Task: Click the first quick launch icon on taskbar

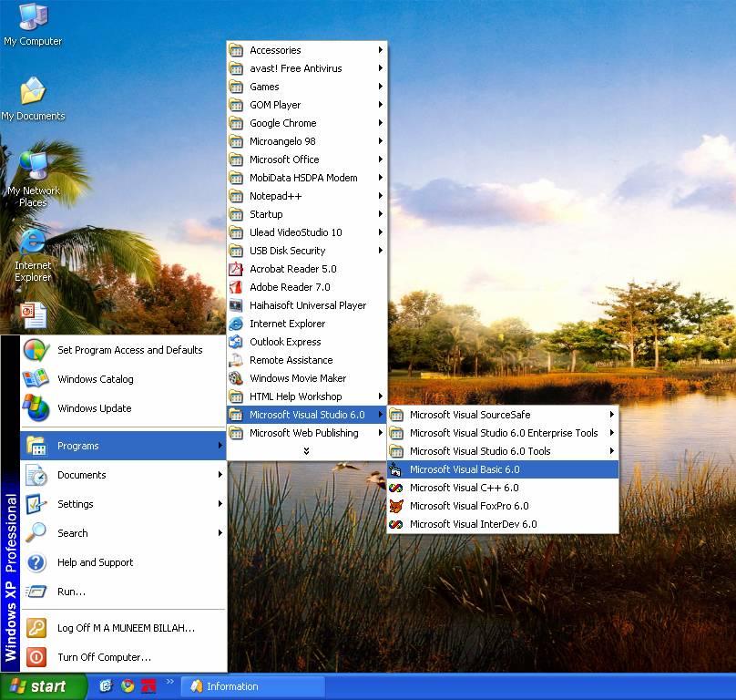Action: 106,686
